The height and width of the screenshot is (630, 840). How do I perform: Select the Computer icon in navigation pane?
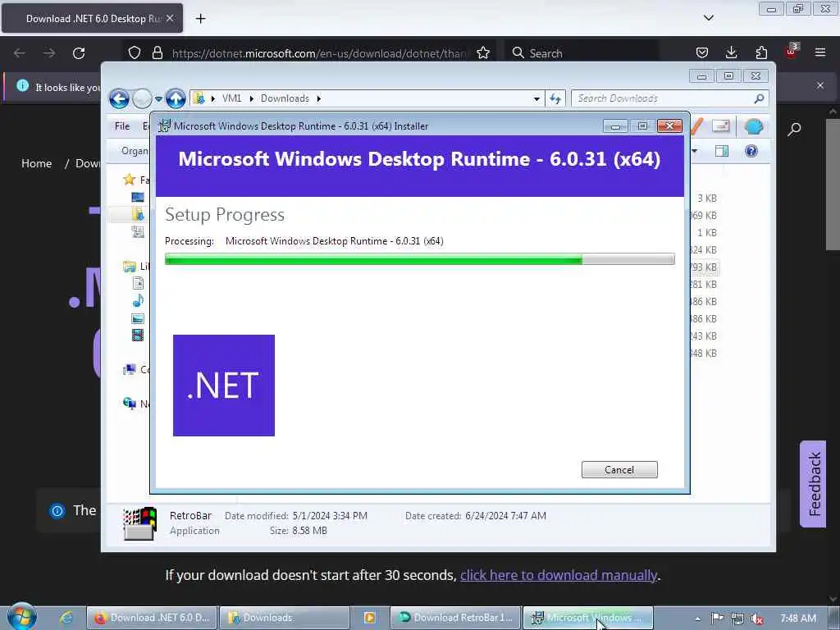pos(129,369)
